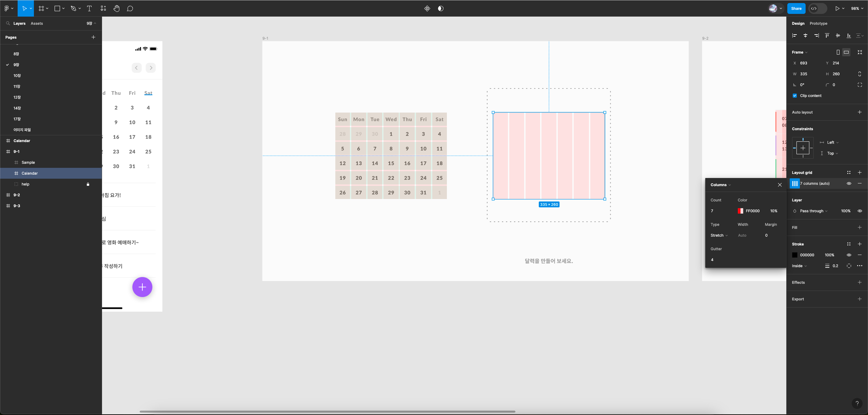Image resolution: width=868 pixels, height=415 pixels.
Task: Click the FF0000 grid color swatch
Action: click(x=741, y=211)
